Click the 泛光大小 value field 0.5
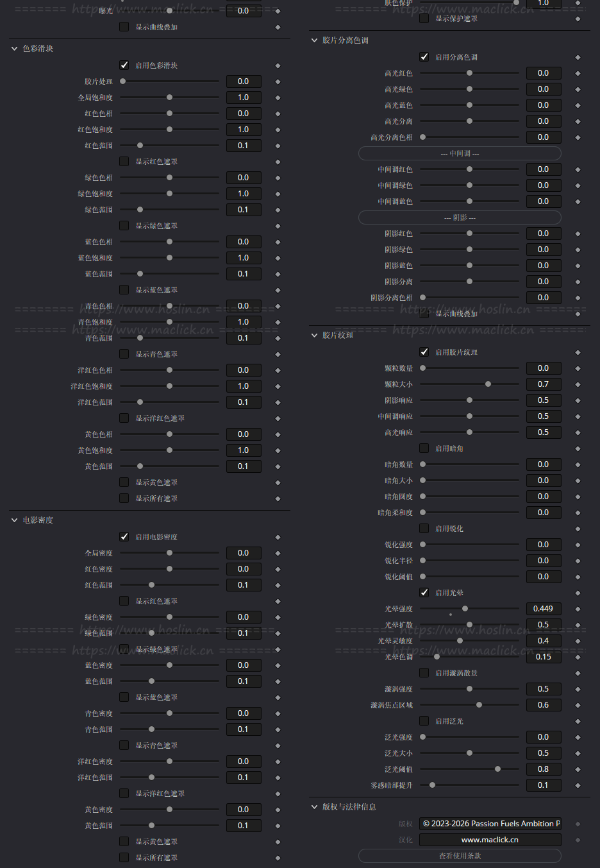This screenshot has height=868, width=600. point(544,753)
